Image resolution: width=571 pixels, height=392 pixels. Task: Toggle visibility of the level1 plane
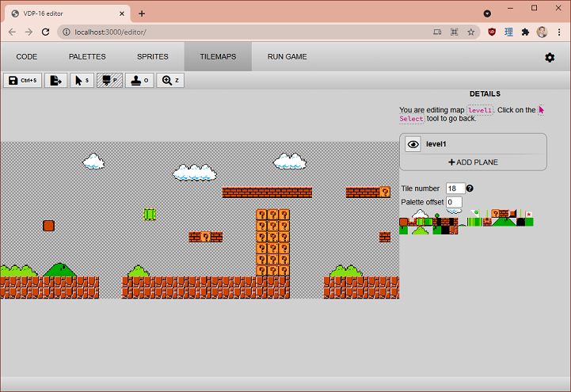coord(413,144)
